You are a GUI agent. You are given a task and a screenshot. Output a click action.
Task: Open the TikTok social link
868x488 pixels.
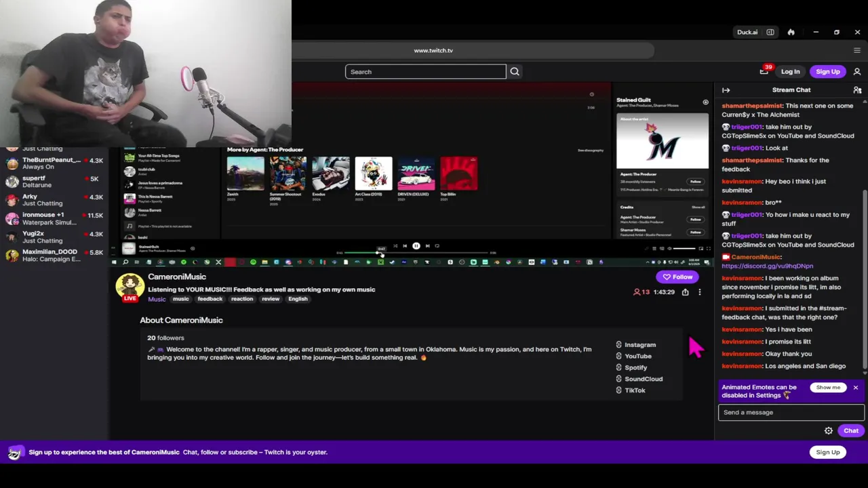631,391
